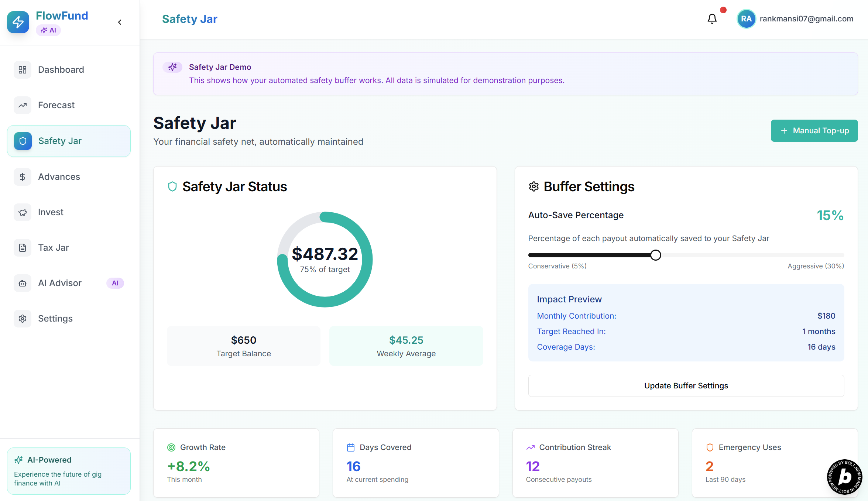Viewport: 868px width, 501px height.
Task: Select the Invest piggy bank icon
Action: [23, 212]
